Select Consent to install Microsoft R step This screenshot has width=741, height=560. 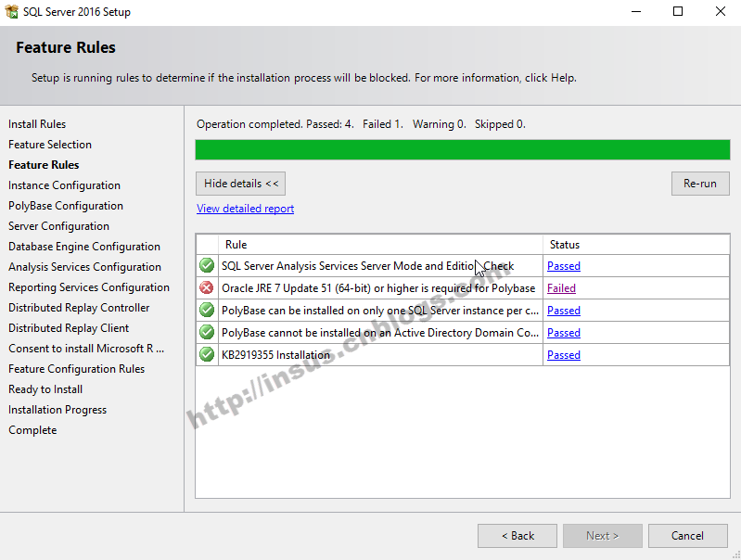point(86,349)
